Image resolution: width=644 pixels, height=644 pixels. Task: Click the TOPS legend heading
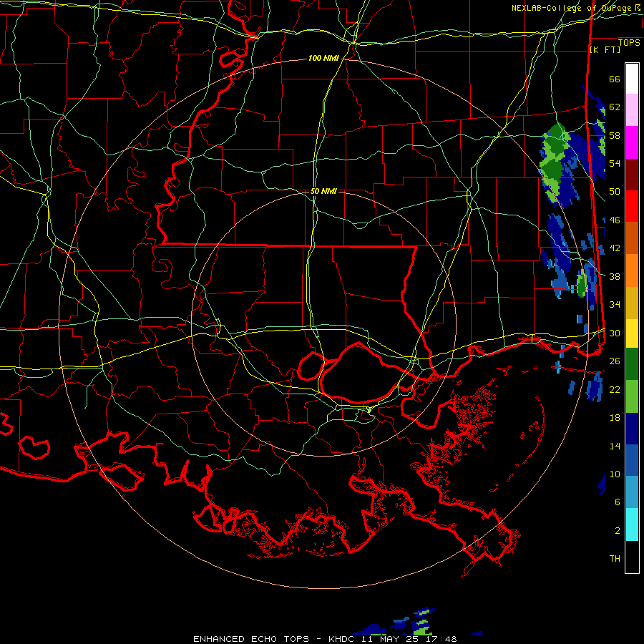(x=629, y=43)
